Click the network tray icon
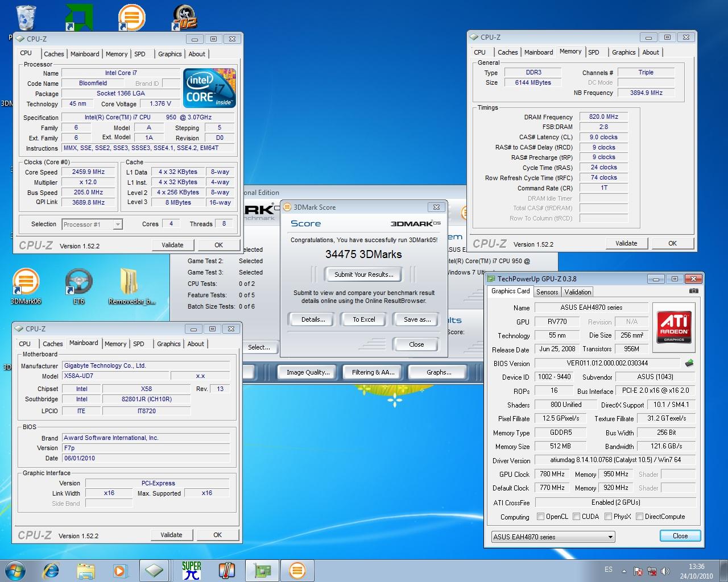This screenshot has width=728, height=582. point(651,571)
